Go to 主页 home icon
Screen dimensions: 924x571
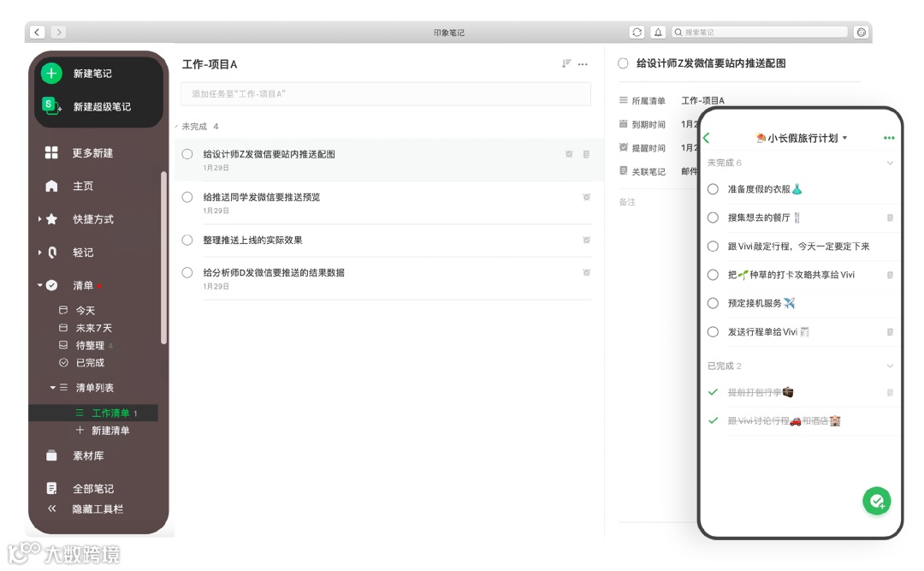(51, 186)
